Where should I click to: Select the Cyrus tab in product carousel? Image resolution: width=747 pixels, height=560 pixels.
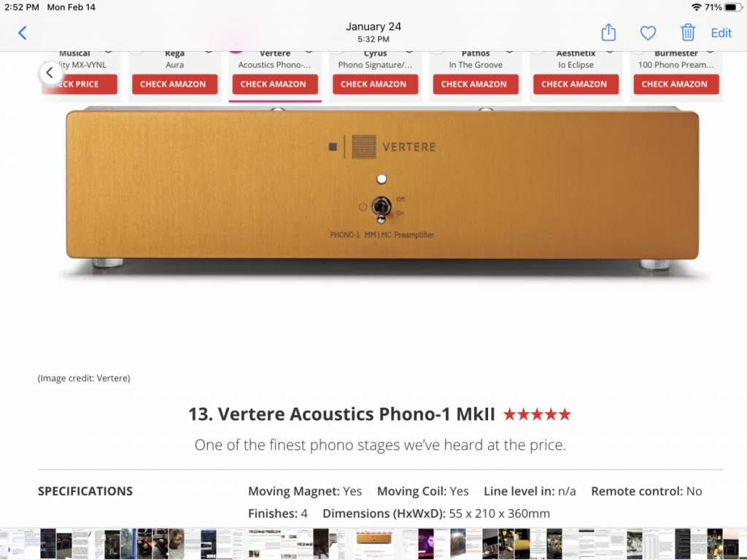pos(376,59)
